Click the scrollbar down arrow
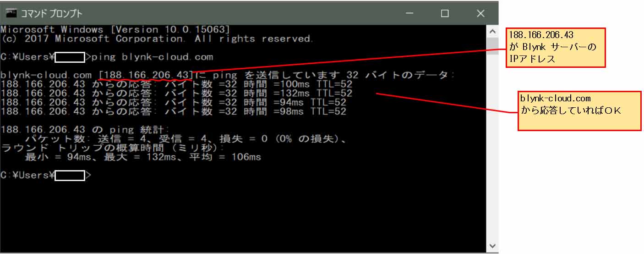Screen dimensions: 644x254 pyautogui.click(x=492, y=246)
